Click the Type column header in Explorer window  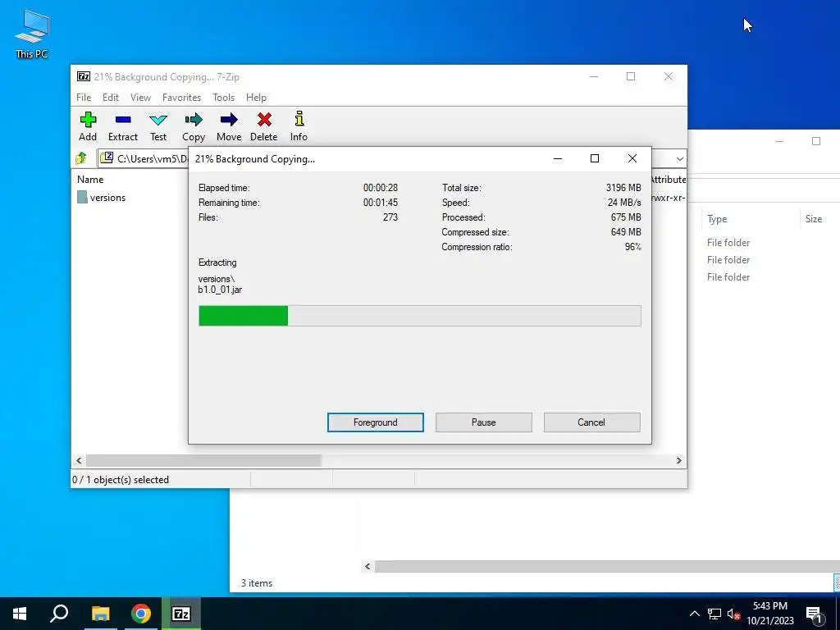click(717, 218)
